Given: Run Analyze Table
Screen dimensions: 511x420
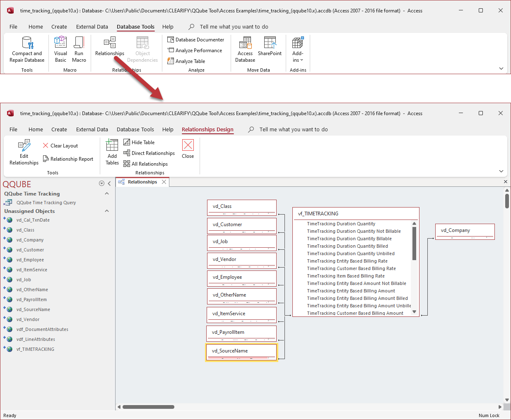Looking at the screenshot, I should [186, 61].
